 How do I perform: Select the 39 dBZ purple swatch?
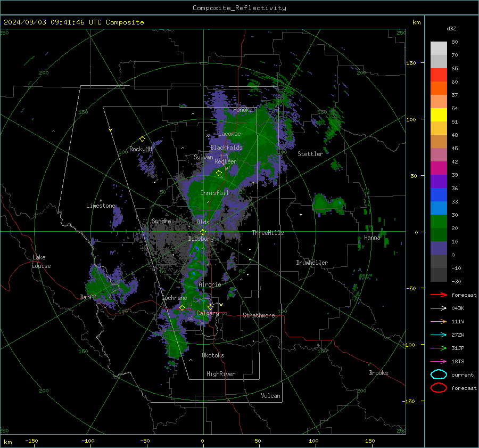(439, 181)
